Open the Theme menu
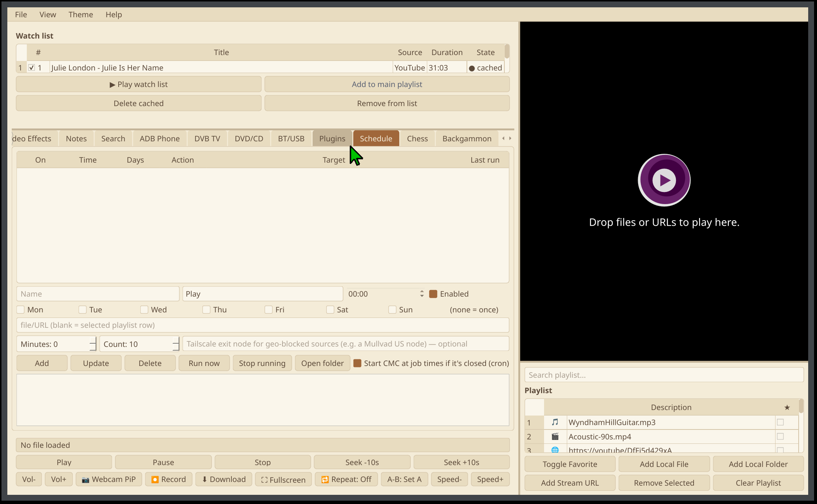This screenshot has width=817, height=504. [x=81, y=15]
